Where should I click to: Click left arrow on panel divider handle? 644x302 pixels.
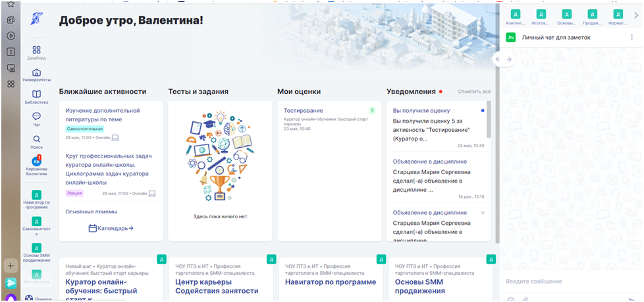coord(498,59)
